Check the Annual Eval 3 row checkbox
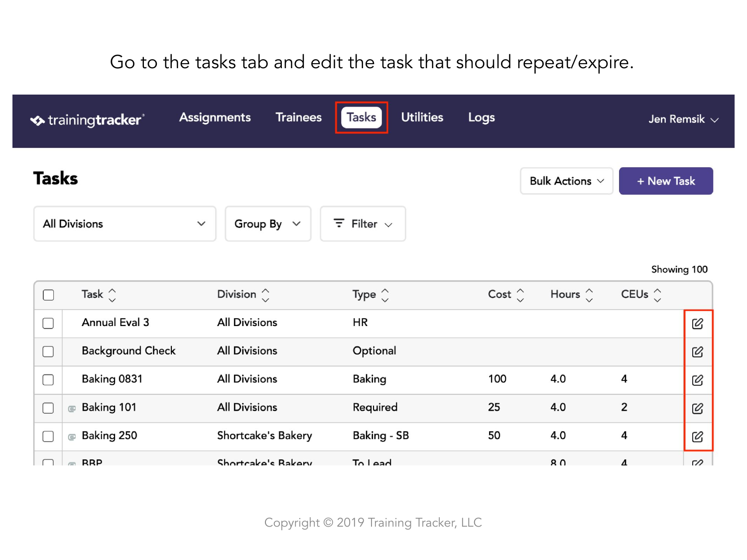Image resolution: width=747 pixels, height=560 pixels. (48, 324)
